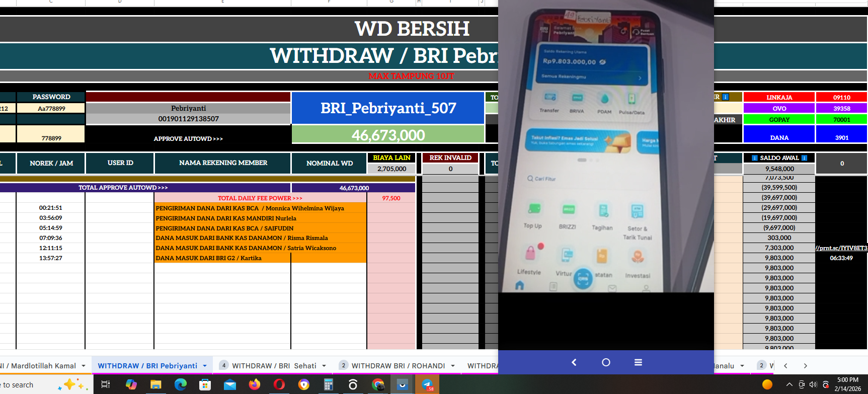
Task: Select the row Monnica Wihelmina Wijaya
Action: click(x=261, y=208)
